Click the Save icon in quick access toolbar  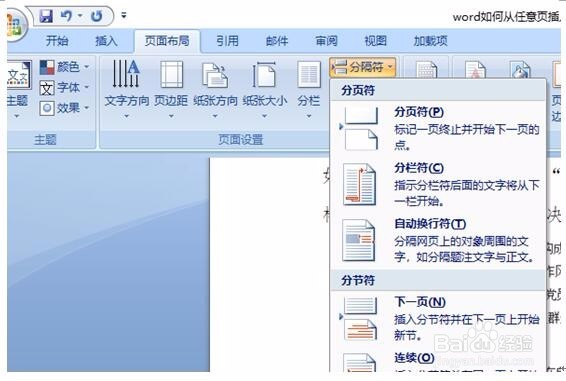coord(46,16)
